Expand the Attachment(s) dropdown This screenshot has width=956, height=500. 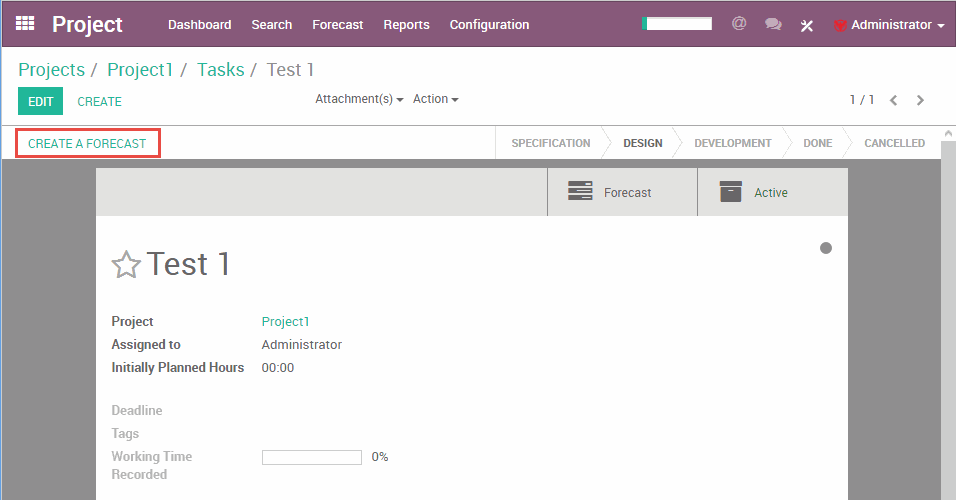tap(358, 99)
